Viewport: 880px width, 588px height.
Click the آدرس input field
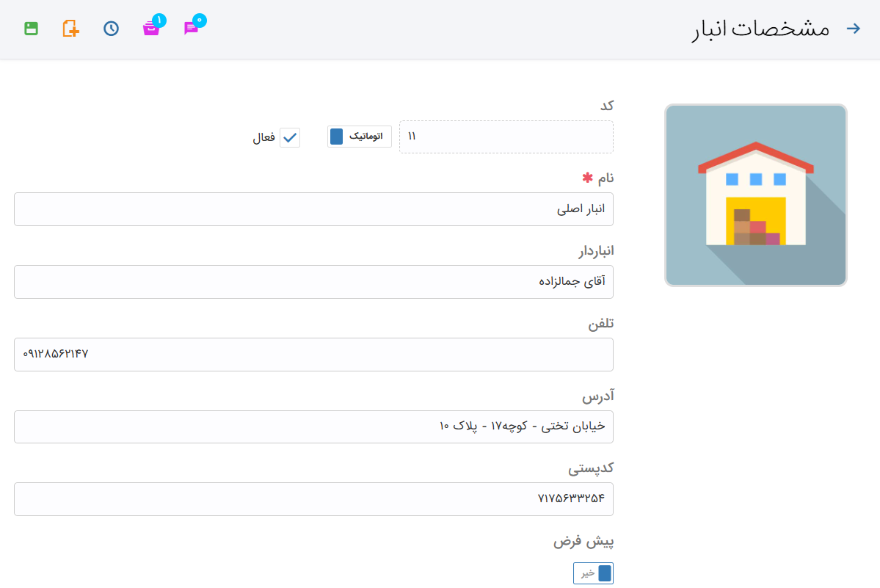313,427
